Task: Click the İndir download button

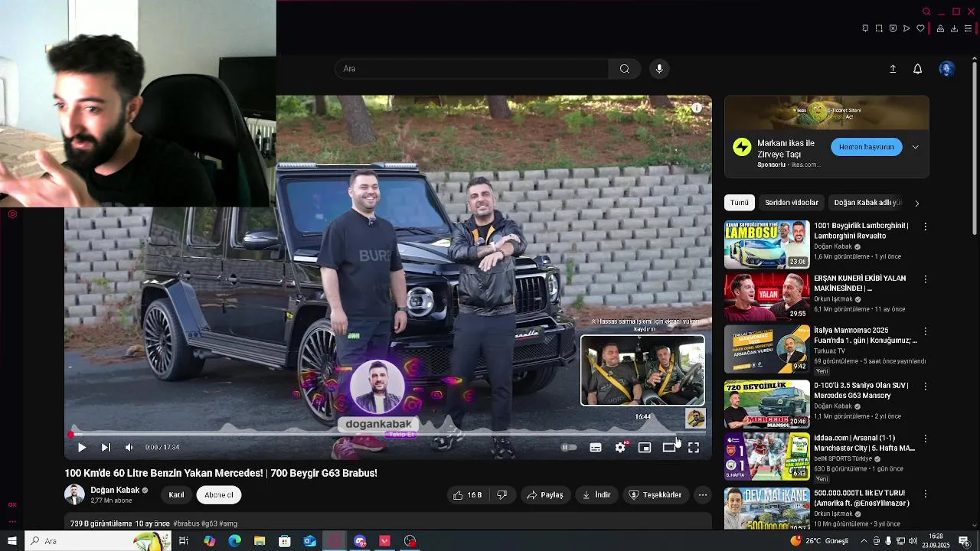Action: point(596,495)
